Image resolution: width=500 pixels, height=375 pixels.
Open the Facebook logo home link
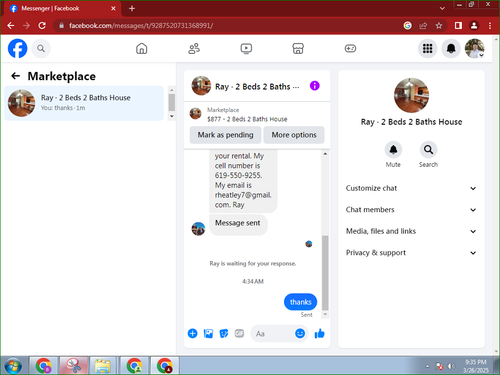point(17,49)
